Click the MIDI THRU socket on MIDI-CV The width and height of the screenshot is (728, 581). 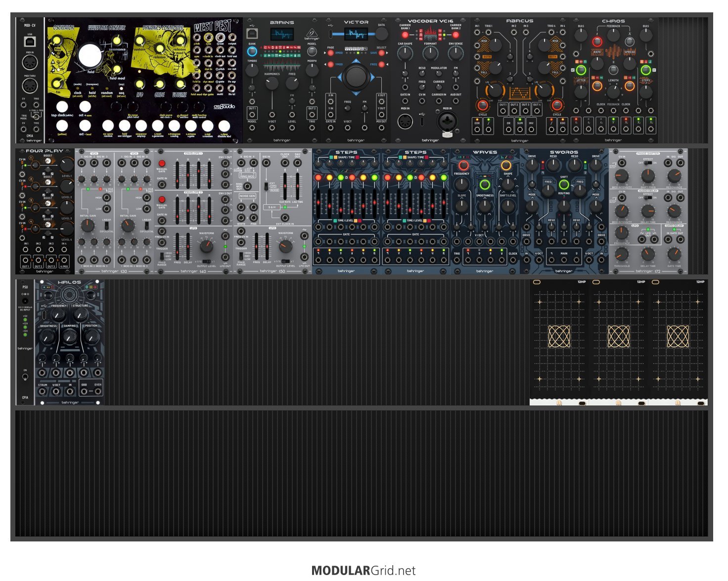click(30, 86)
